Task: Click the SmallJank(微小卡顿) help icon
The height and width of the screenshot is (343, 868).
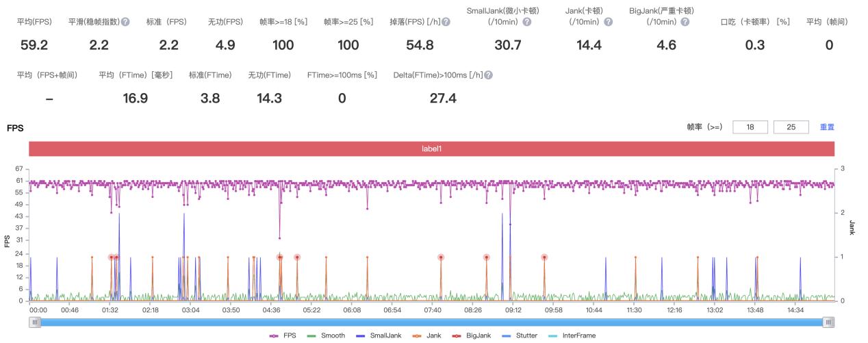Action: [526, 22]
